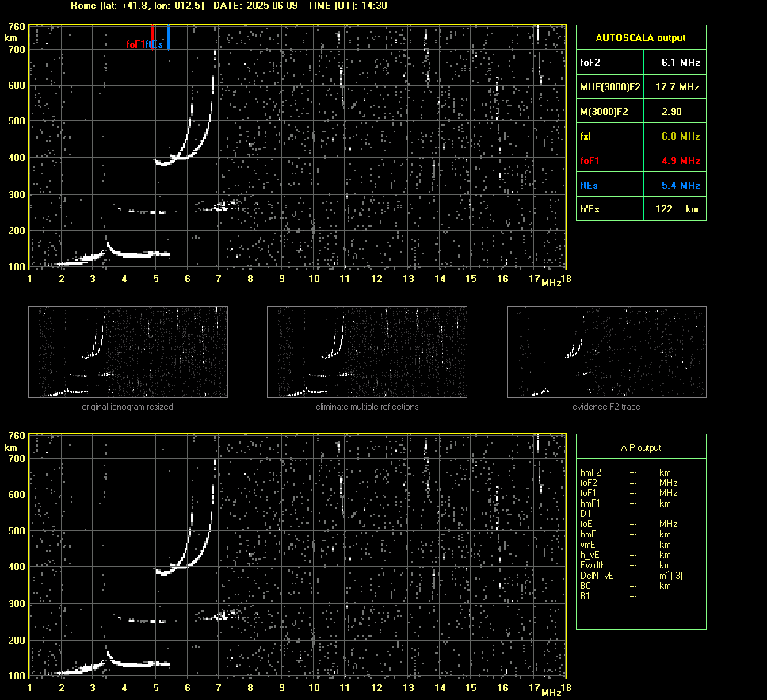
Task: Select the DelN_vE row in AIP output
Action: pyautogui.click(x=631, y=576)
